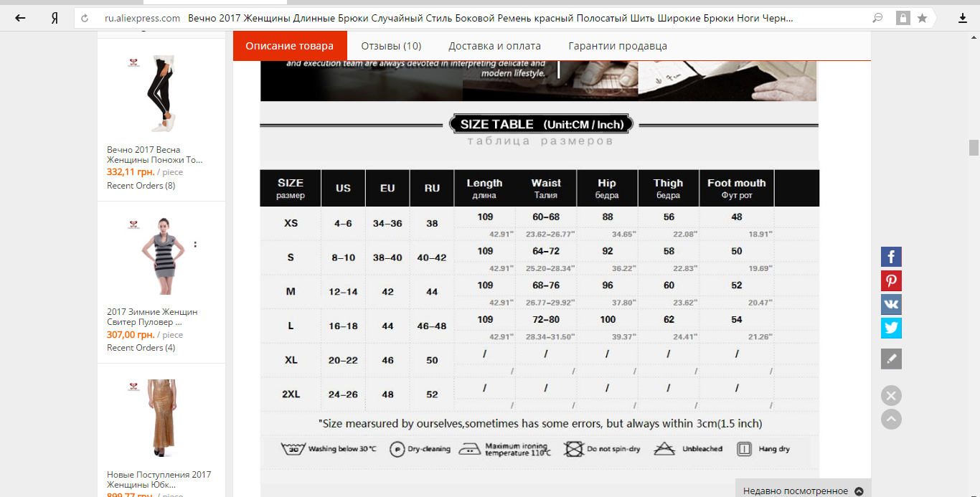Open the striped sweater dress thumbnail
This screenshot has height=497, width=980.
161,255
